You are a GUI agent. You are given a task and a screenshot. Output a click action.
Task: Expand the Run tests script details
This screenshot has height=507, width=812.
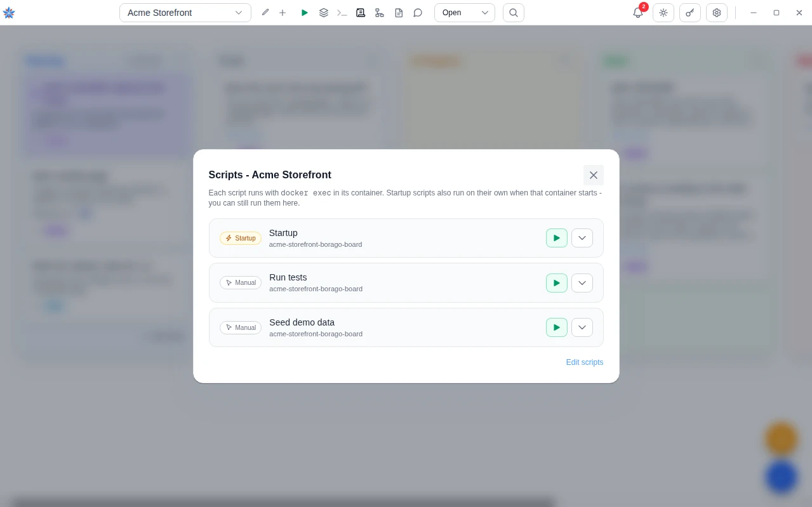[x=582, y=283]
